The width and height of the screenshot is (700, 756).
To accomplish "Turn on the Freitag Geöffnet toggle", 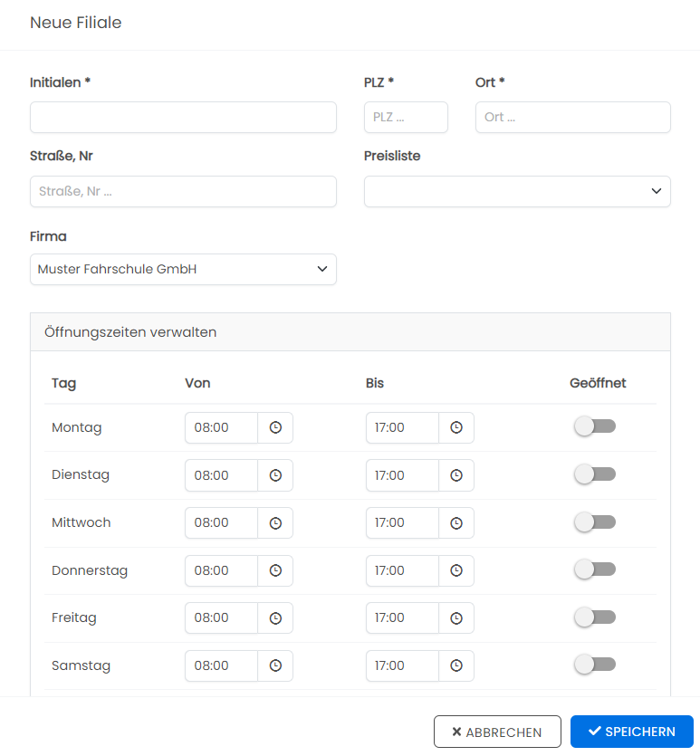I will (x=595, y=617).
